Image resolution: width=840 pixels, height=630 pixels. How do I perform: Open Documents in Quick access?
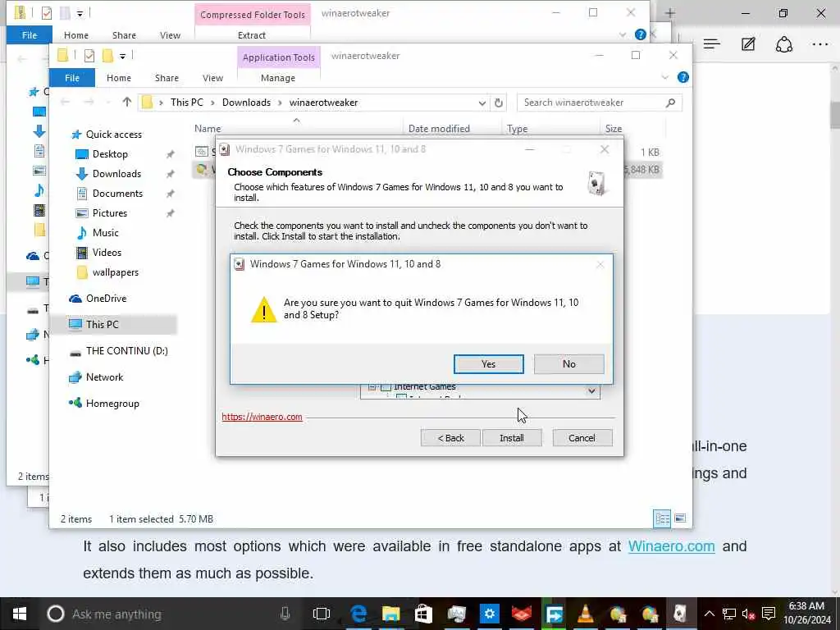tap(117, 194)
